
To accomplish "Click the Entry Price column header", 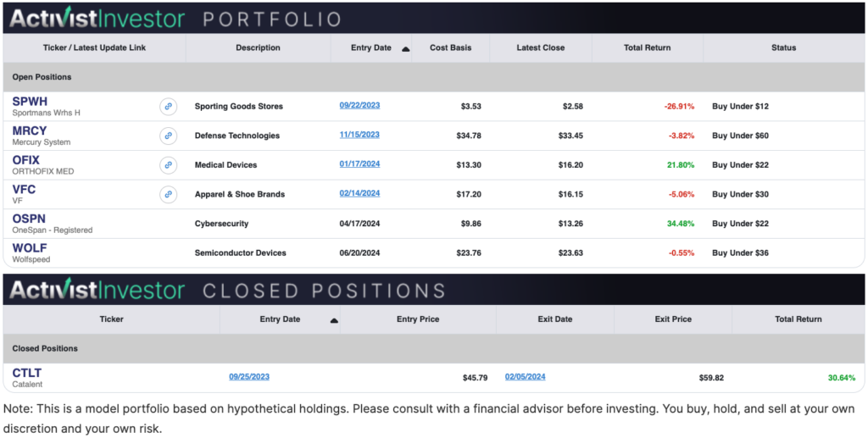I will click(418, 319).
